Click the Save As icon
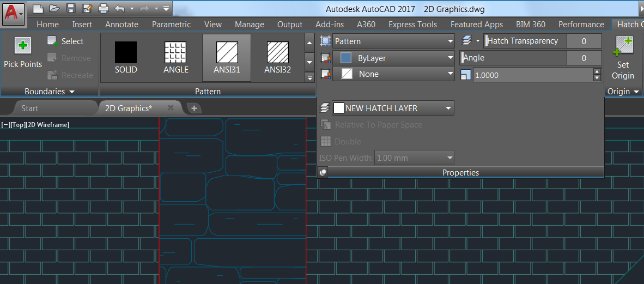 (87, 8)
